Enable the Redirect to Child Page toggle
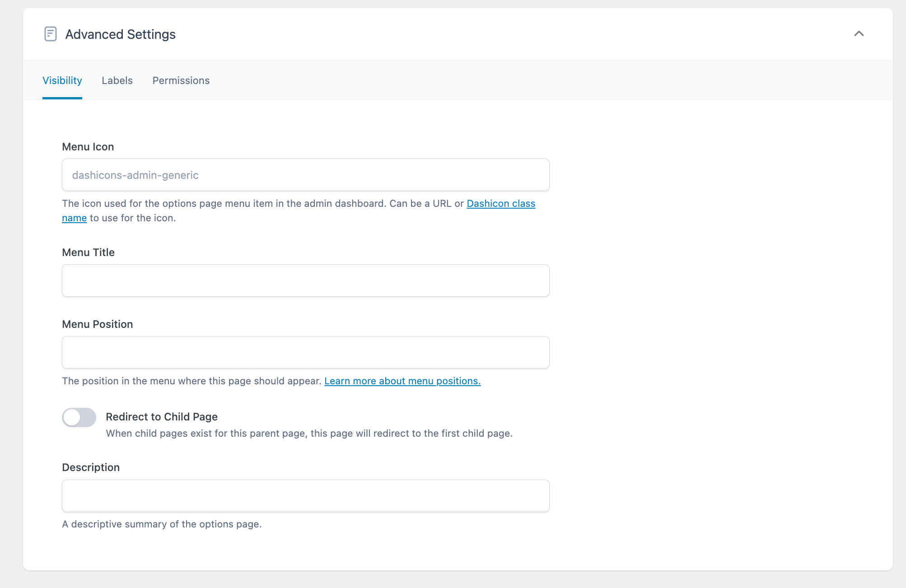Viewport: 906px width, 588px height. (79, 418)
